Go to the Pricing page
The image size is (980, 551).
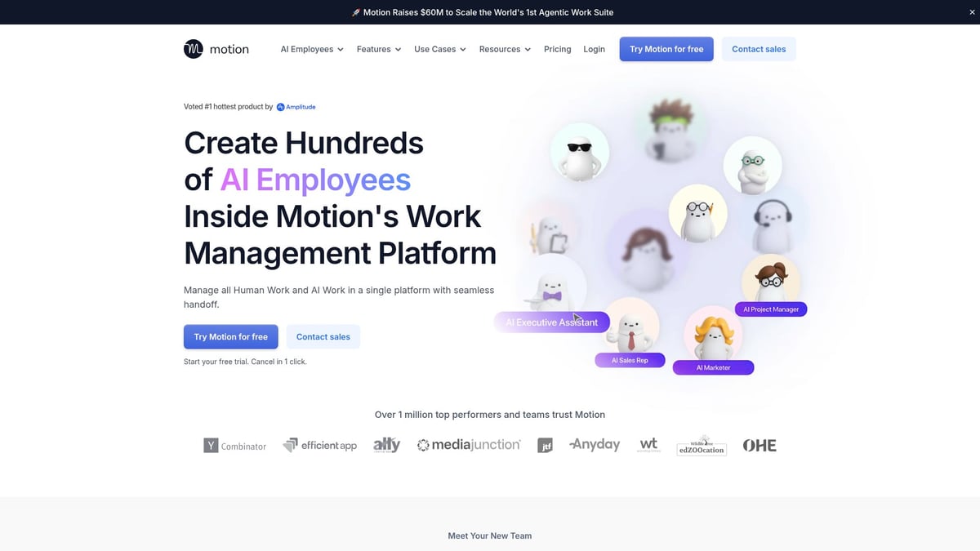[558, 49]
